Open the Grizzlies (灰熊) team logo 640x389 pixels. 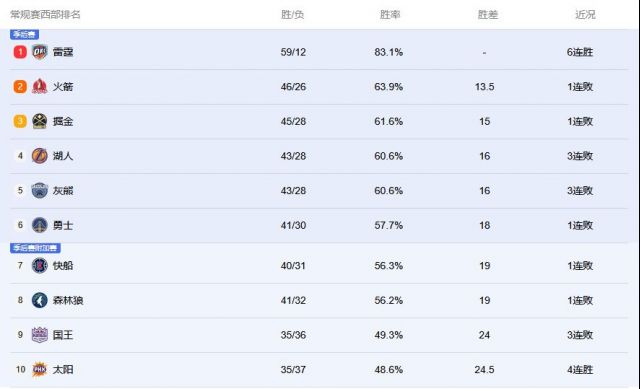click(x=40, y=191)
